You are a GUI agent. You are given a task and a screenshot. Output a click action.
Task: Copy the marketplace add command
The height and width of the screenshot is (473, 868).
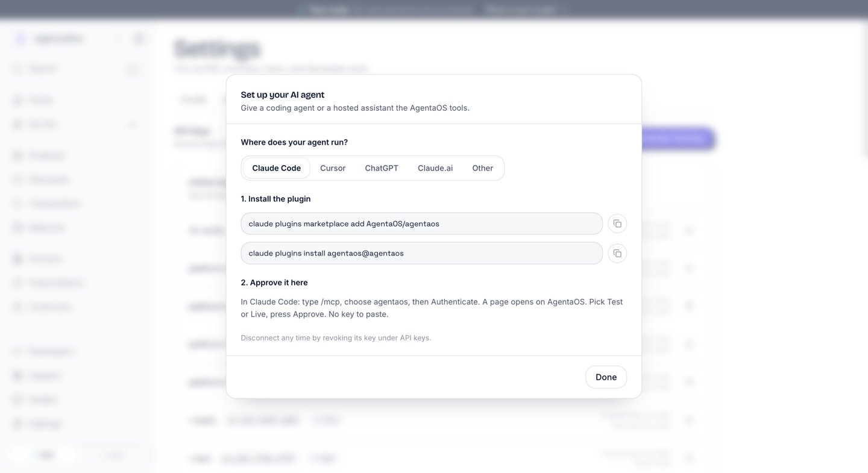click(x=617, y=224)
